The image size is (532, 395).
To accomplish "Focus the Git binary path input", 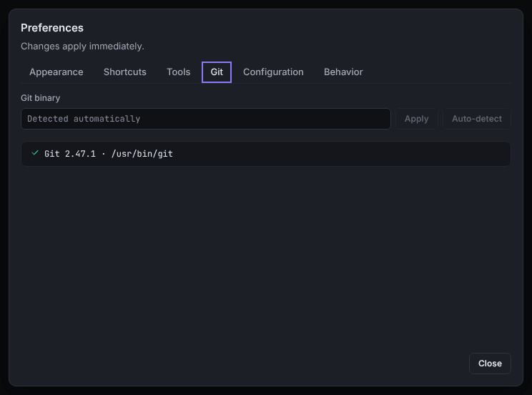I will (x=206, y=119).
